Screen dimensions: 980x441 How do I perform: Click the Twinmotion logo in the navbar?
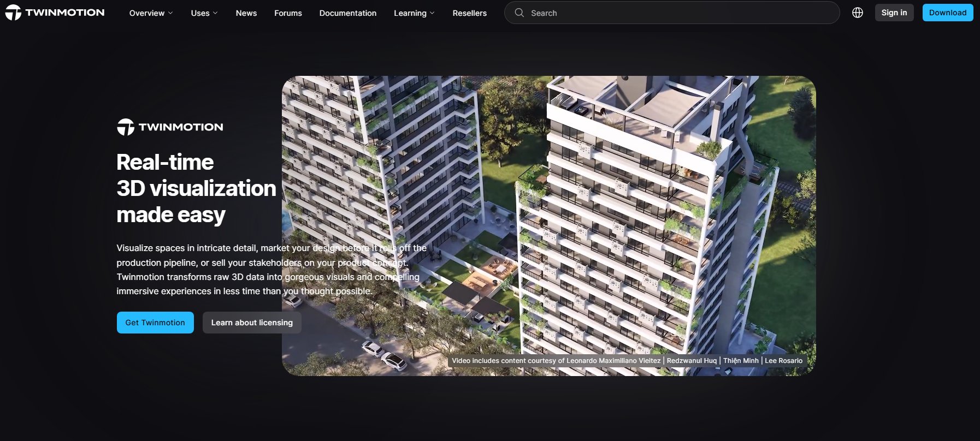click(x=55, y=13)
